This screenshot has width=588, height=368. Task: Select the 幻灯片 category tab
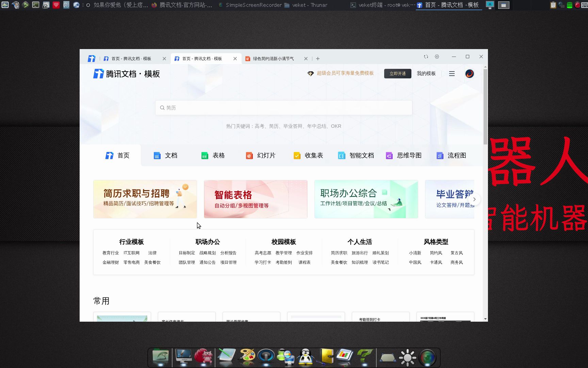pos(261,155)
